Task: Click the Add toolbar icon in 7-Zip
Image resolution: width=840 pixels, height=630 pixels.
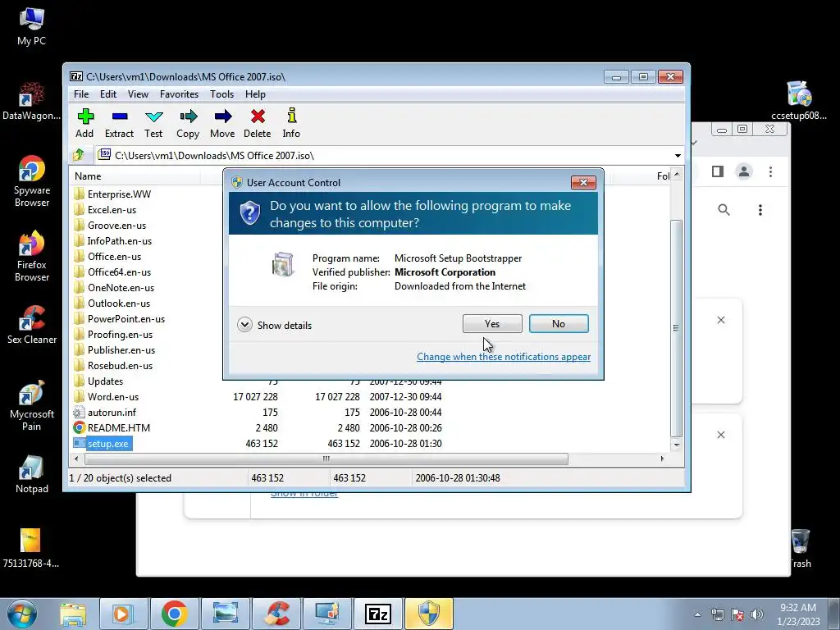Action: coord(84,123)
